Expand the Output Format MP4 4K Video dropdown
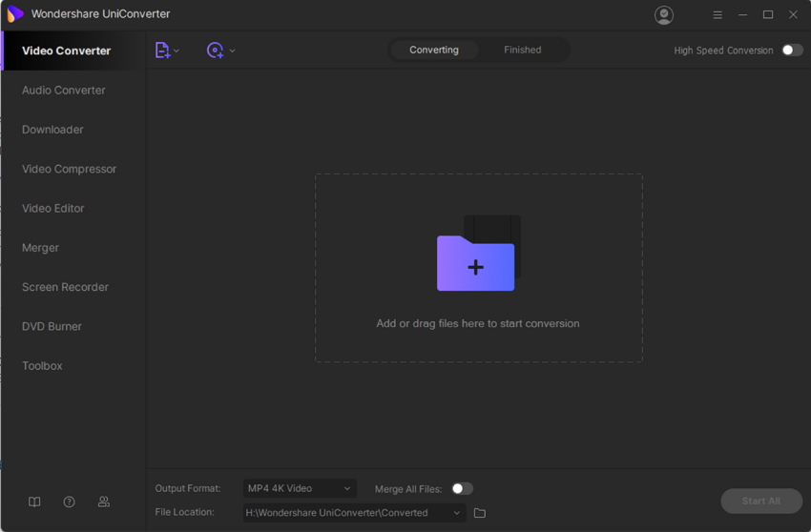 coord(300,488)
